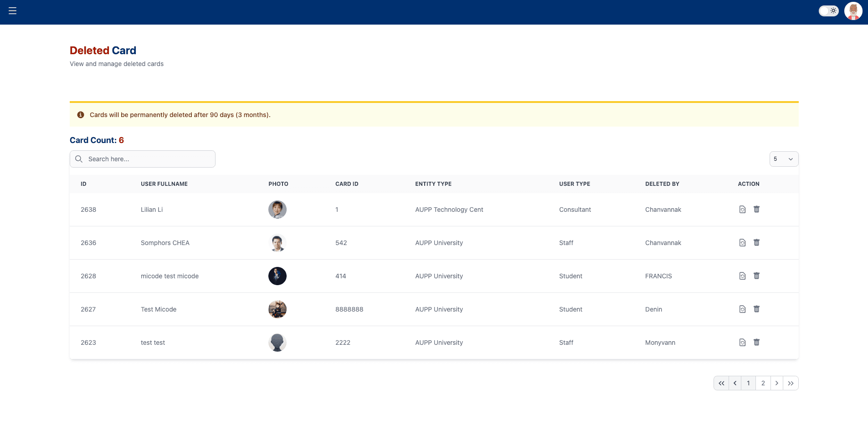Delete the Test Micode card permanently
This screenshot has height=435, width=868.
756,309
